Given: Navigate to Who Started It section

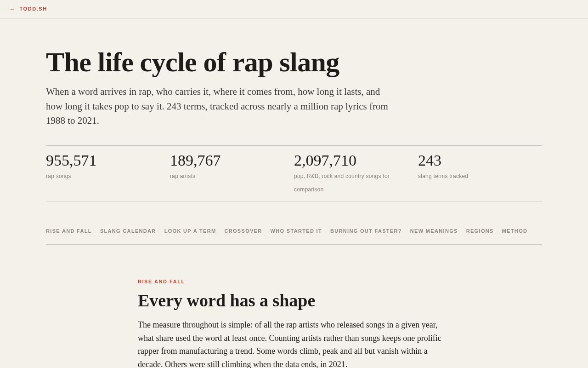Looking at the screenshot, I should pyautogui.click(x=296, y=231).
